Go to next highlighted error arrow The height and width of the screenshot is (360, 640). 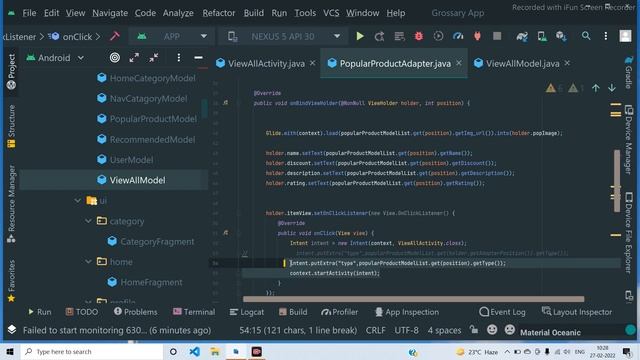611,88
